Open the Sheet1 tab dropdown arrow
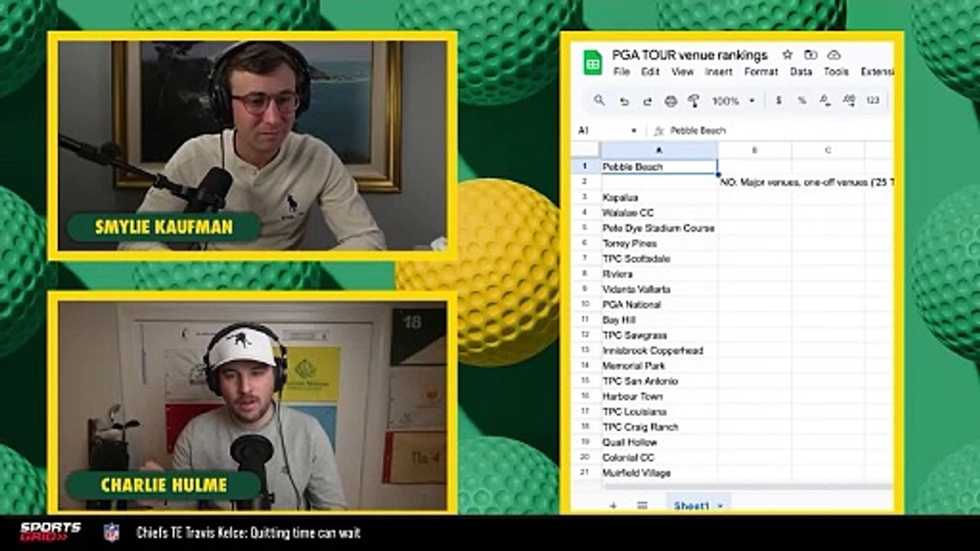The width and height of the screenshot is (980, 551). 720,506
